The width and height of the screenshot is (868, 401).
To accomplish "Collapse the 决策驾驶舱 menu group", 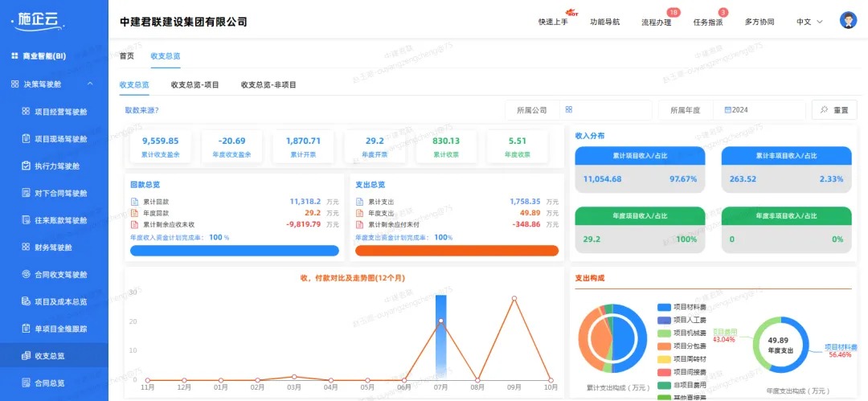I will pyautogui.click(x=89, y=84).
